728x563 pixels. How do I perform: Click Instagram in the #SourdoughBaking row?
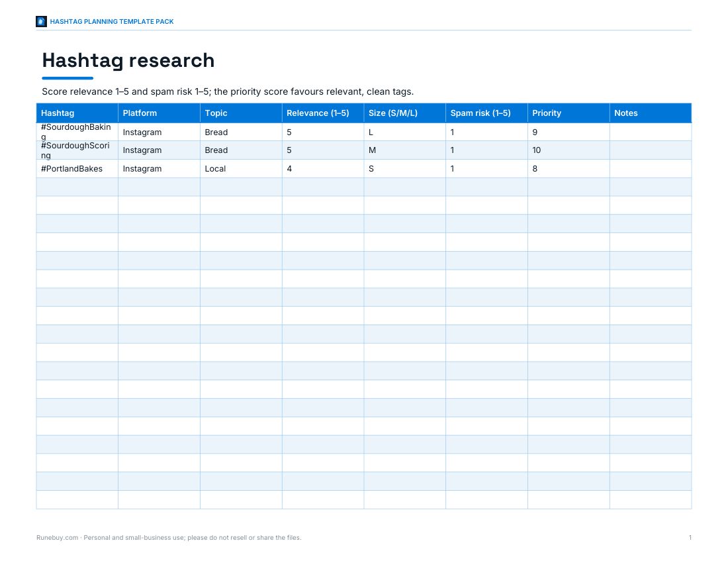point(159,132)
